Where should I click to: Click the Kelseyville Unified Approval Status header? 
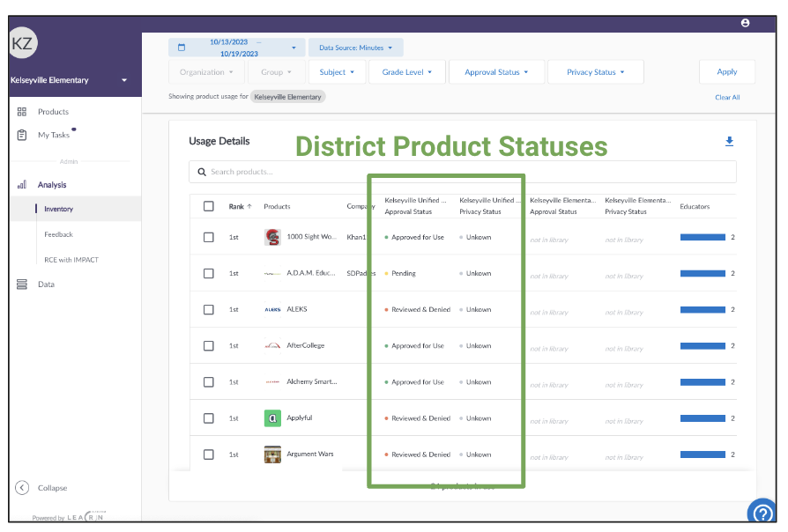[x=415, y=206]
